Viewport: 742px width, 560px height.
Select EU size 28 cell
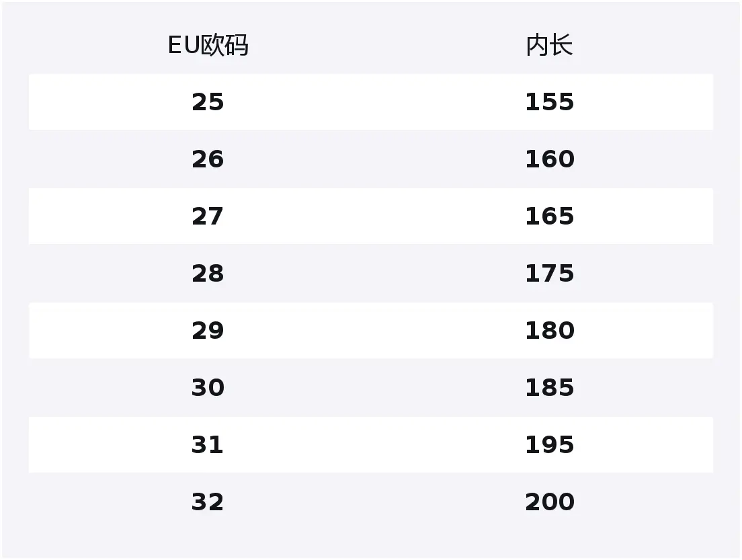point(208,274)
